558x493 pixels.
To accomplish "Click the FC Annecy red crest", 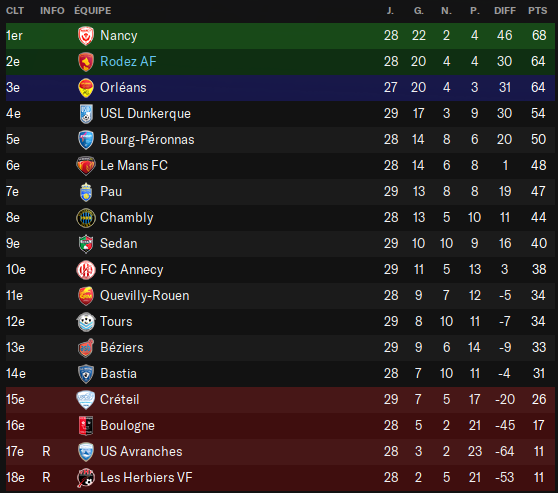I will point(86,270).
